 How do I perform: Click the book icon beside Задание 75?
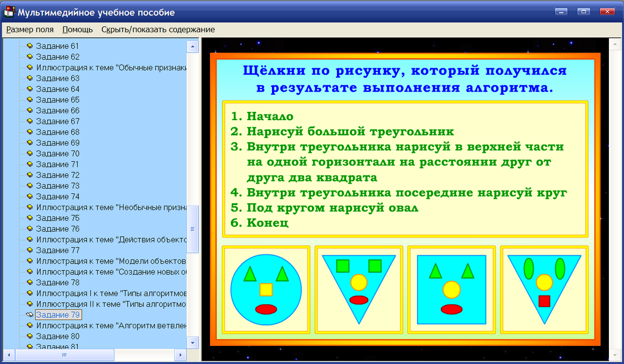click(x=30, y=218)
